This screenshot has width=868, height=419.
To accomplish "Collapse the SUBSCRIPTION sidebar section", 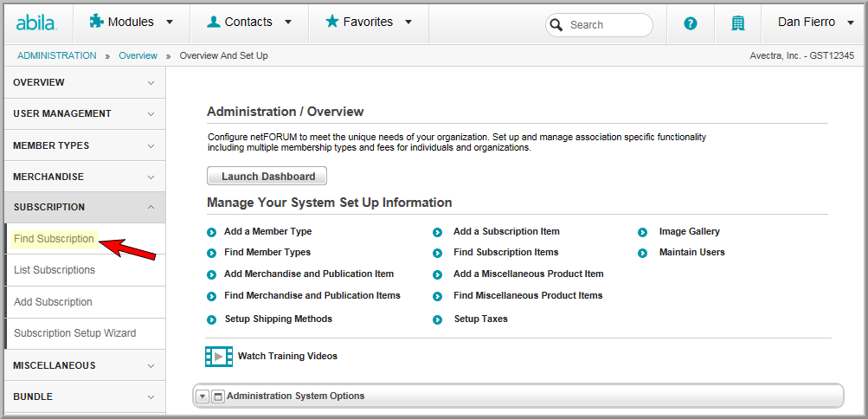I will click(x=84, y=207).
